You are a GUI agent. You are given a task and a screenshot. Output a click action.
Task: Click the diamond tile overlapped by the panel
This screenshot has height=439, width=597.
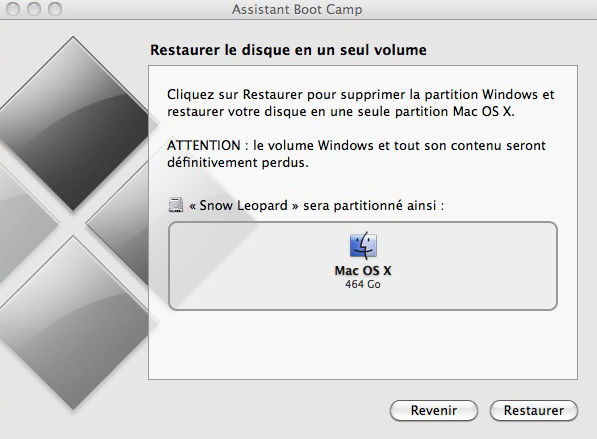[117, 223]
